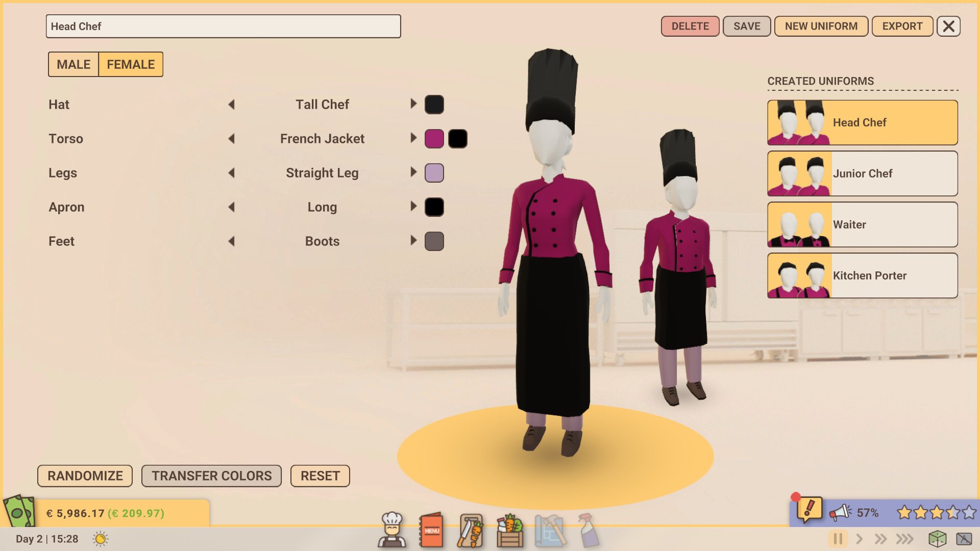Toggle gender selection to FEMALE
Image resolution: width=980 pixels, height=551 pixels.
131,63
